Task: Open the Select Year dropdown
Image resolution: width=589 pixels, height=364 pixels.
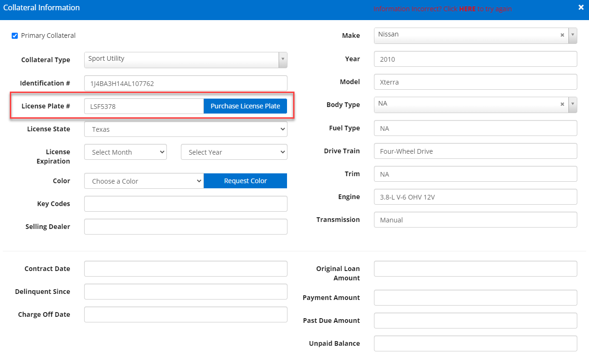Action: 234,152
